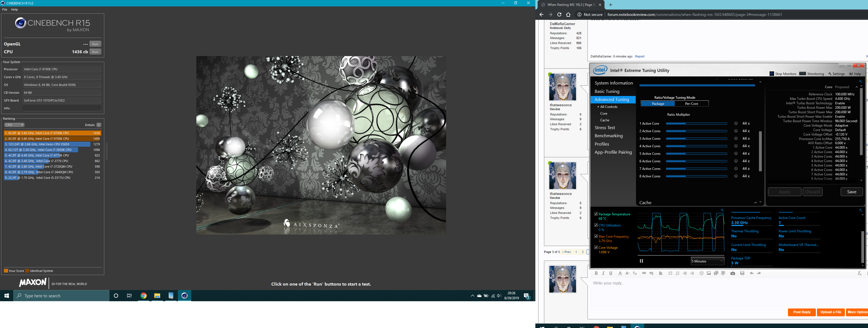Insert a link in the reply editor
Screen dimensions: 868x328
644,273
